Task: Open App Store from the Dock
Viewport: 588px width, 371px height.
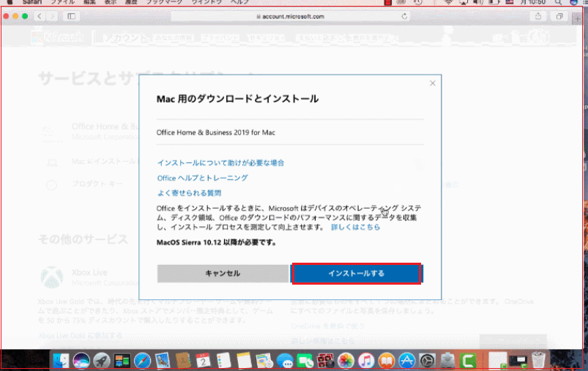Action: [x=407, y=361]
